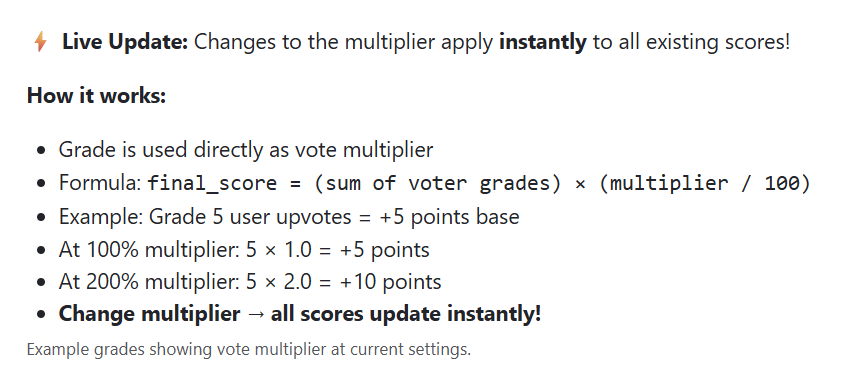
Task: Click the bullet point before "Formula:"
Action: click(x=41, y=184)
